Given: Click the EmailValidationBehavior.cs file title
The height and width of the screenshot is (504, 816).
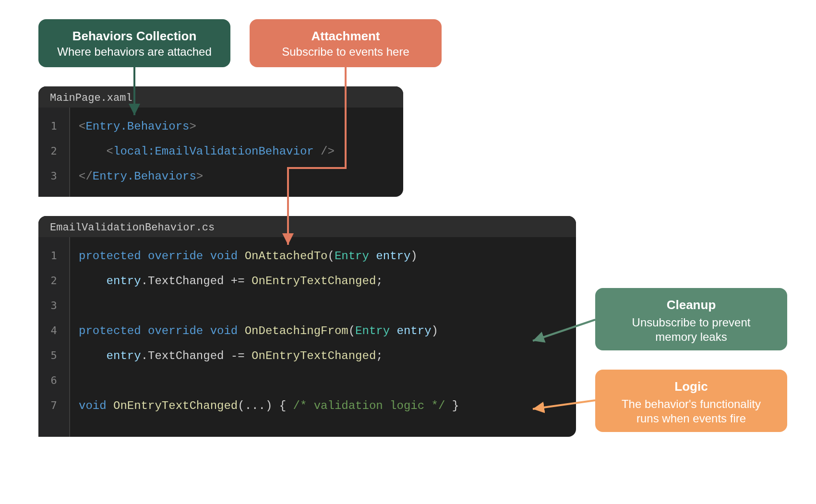Looking at the screenshot, I should coord(132,228).
